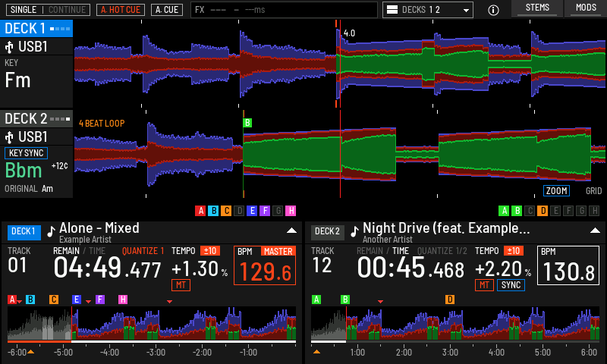This screenshot has width=607, height=364.
Task: Select the DECK 2 header tab
Action: [x=36, y=119]
